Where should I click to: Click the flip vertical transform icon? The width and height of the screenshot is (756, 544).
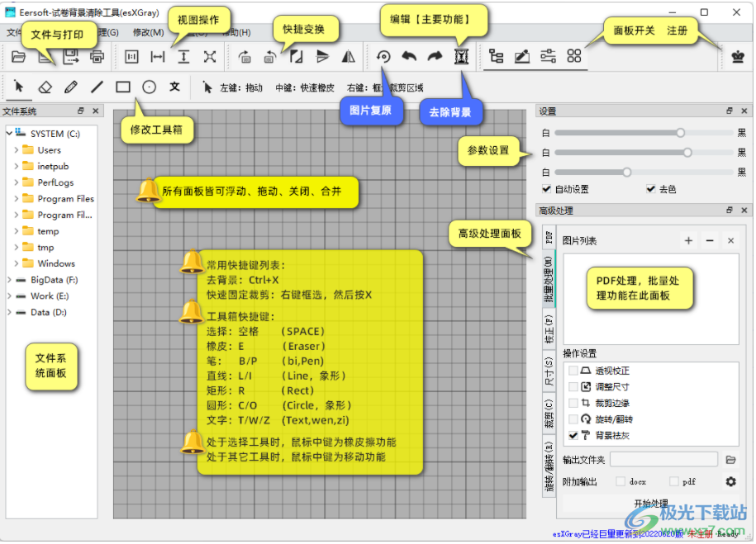pyautogui.click(x=322, y=57)
